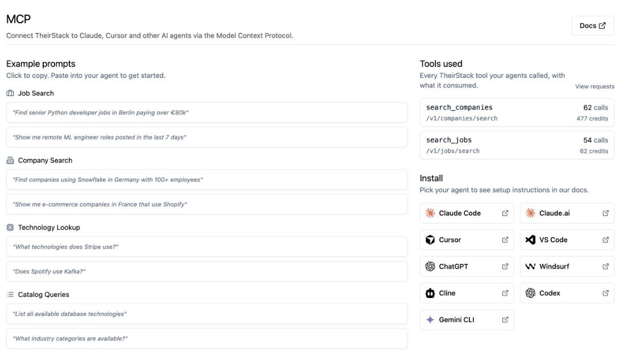Screen dimensions: 626x364
Task: Open the Docs link button
Action: [x=592, y=26]
